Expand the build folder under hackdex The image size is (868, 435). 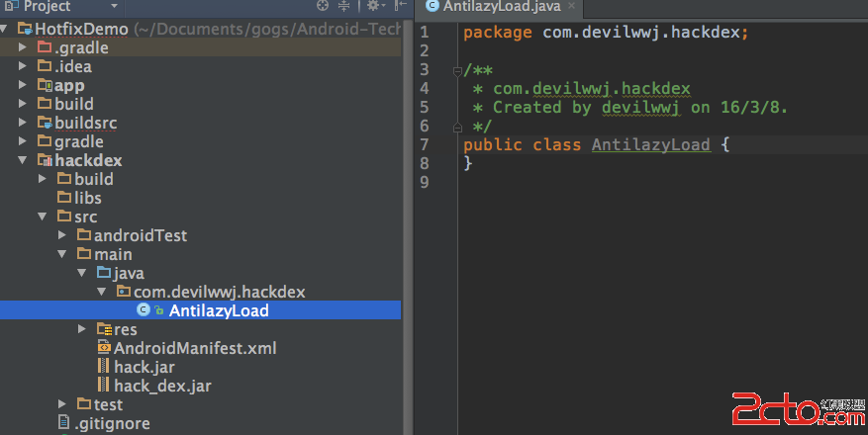click(x=43, y=179)
